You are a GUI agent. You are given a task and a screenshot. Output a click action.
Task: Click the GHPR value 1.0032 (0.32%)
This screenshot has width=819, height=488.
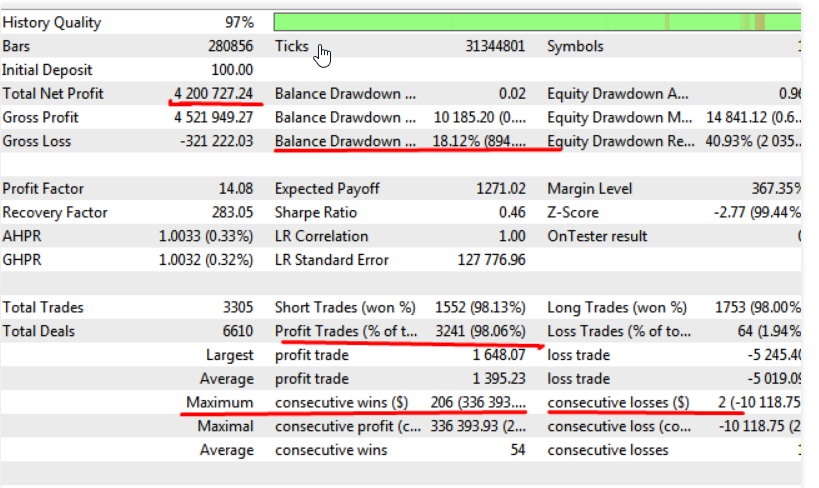click(206, 260)
